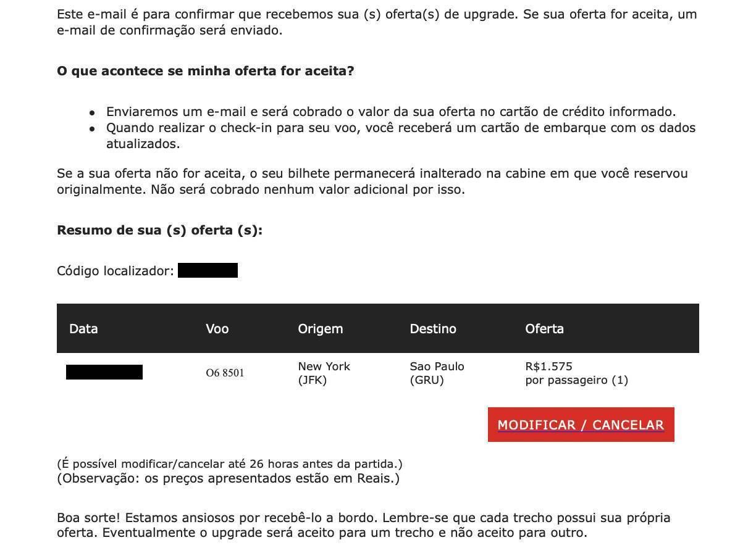Select the Voo column header

[x=217, y=329]
